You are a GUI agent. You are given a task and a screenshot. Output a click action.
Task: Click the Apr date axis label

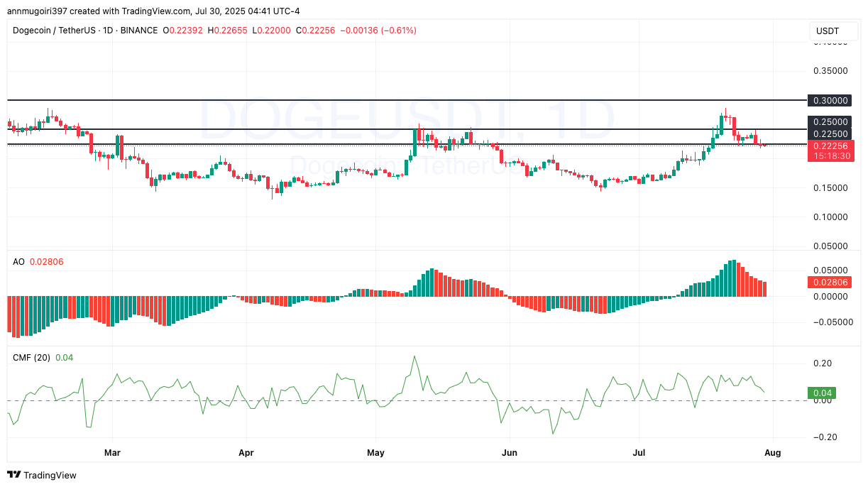click(246, 452)
